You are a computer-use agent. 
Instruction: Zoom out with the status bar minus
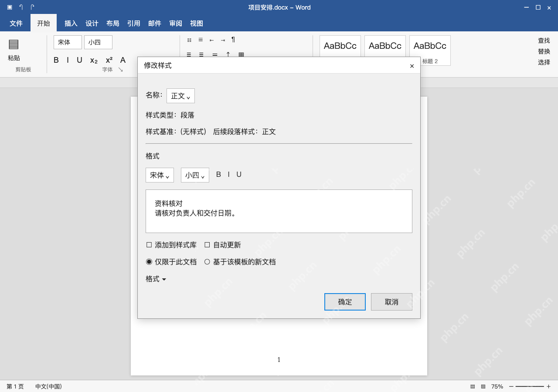click(x=511, y=386)
